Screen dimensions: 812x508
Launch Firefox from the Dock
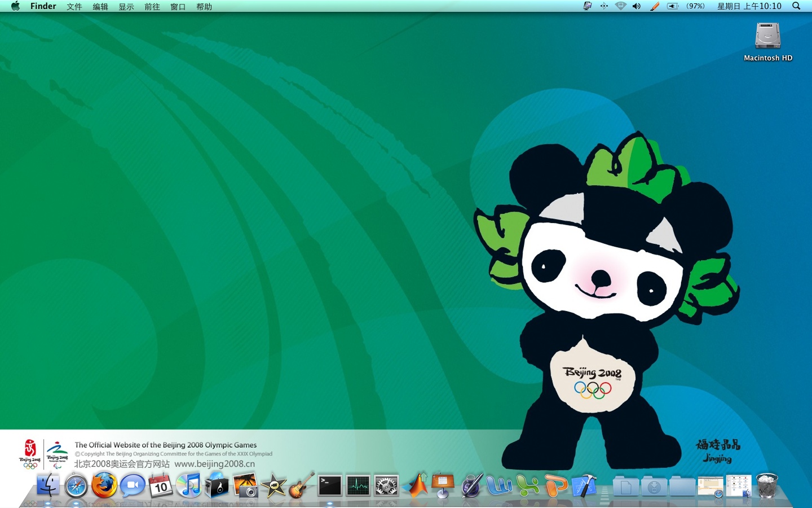click(104, 485)
